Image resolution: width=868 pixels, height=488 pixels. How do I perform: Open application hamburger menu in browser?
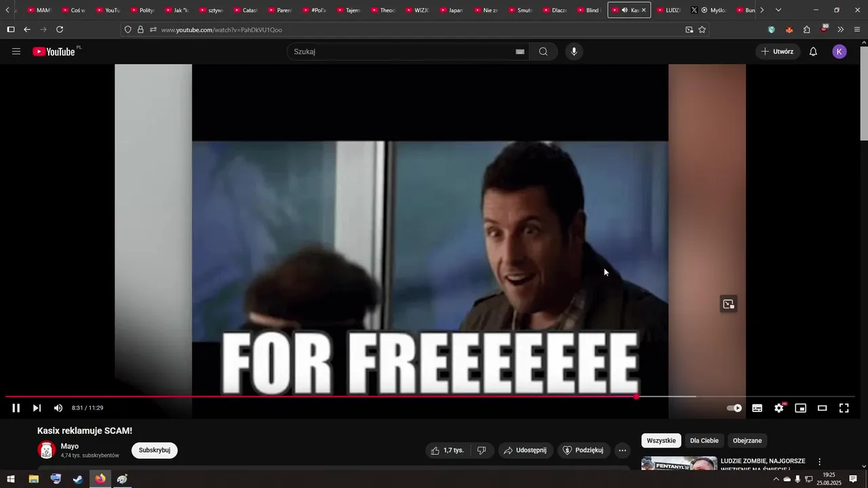857,30
